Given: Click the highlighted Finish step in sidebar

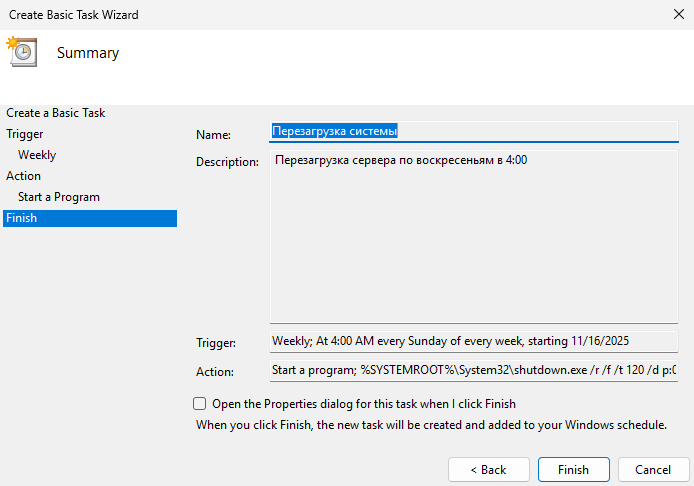Looking at the screenshot, I should [22, 218].
